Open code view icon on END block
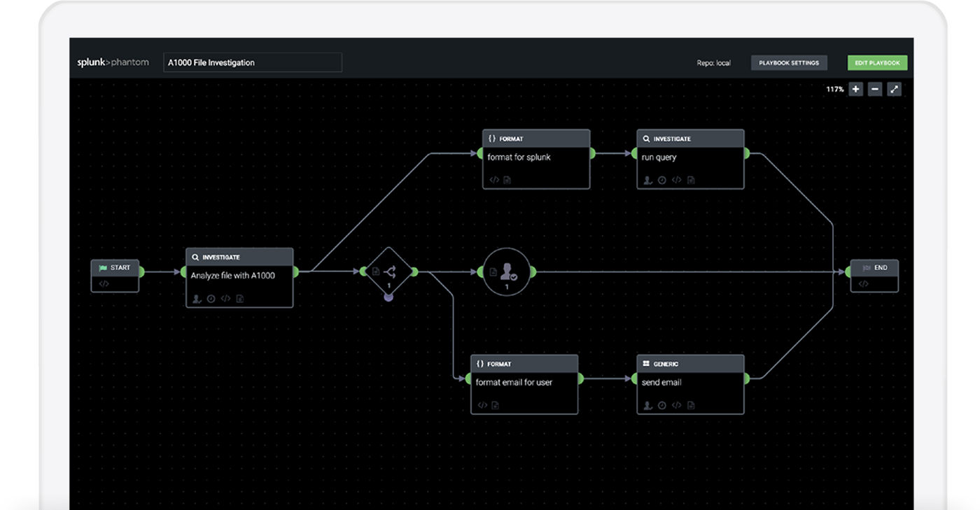This screenshot has height=510, width=980. click(863, 284)
